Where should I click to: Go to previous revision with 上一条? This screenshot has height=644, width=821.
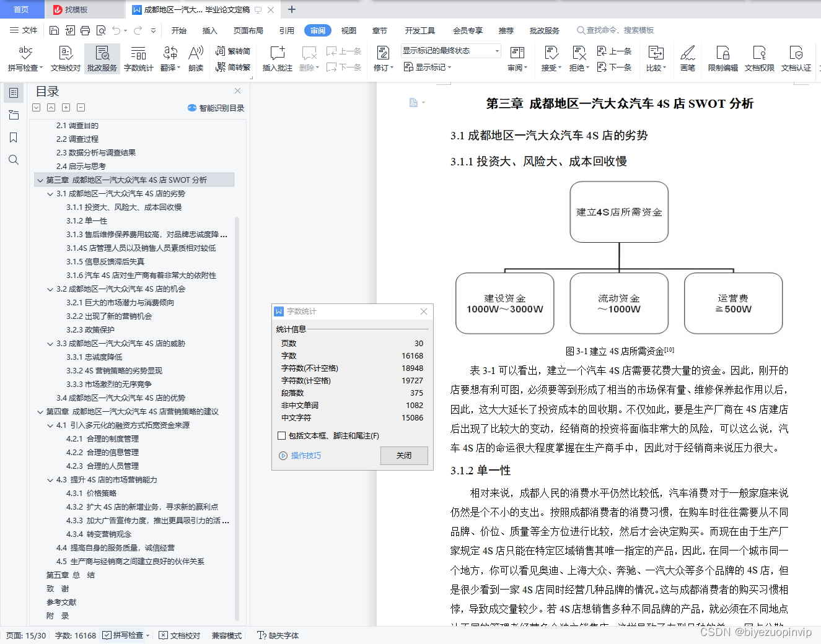614,51
